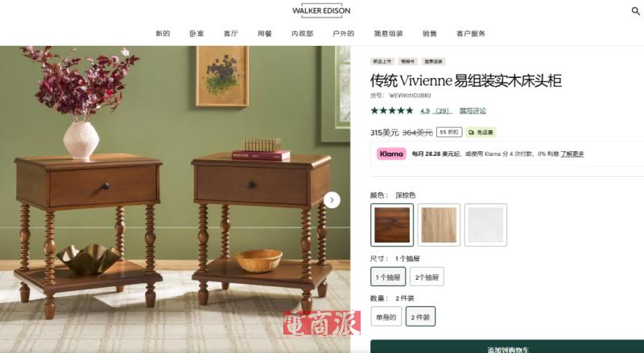
Task: Click the Walker Edison logo
Action: (x=321, y=11)
